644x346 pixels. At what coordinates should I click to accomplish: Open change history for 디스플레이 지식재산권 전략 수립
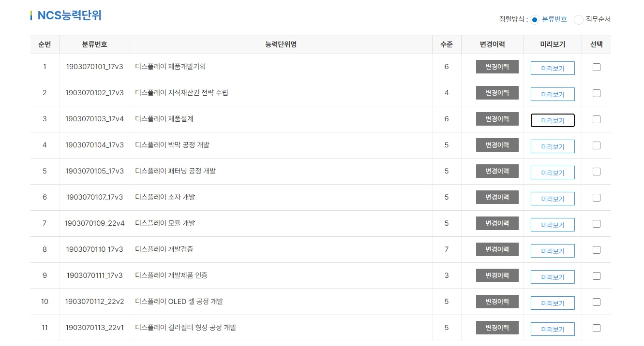pyautogui.click(x=497, y=93)
